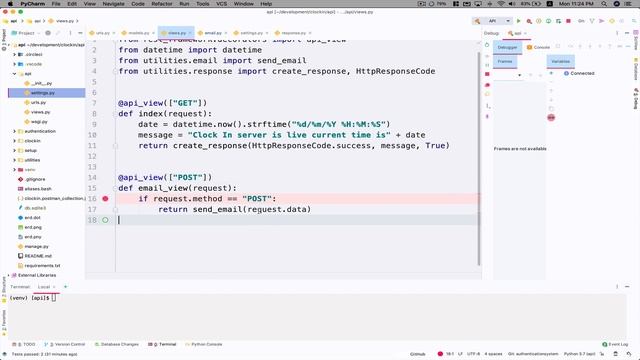Click the View Breakpoints icon in the Debug sidebar
The image size is (640, 360).
pos(487,85)
